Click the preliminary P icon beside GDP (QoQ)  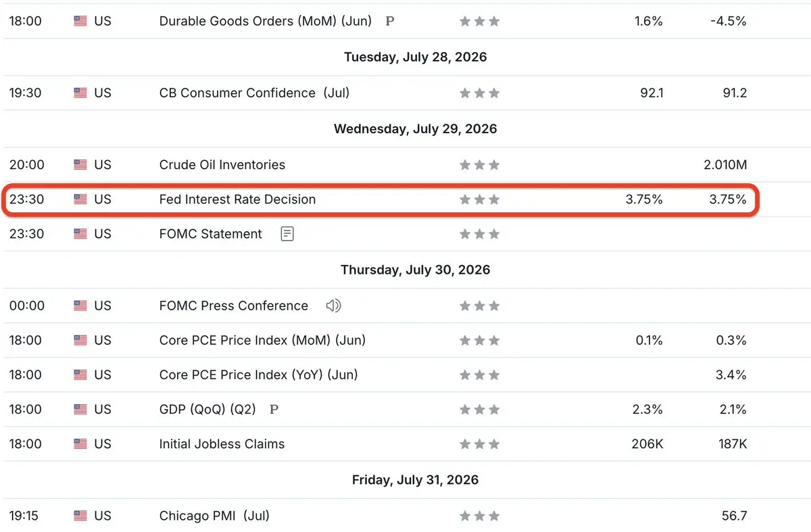(x=274, y=409)
